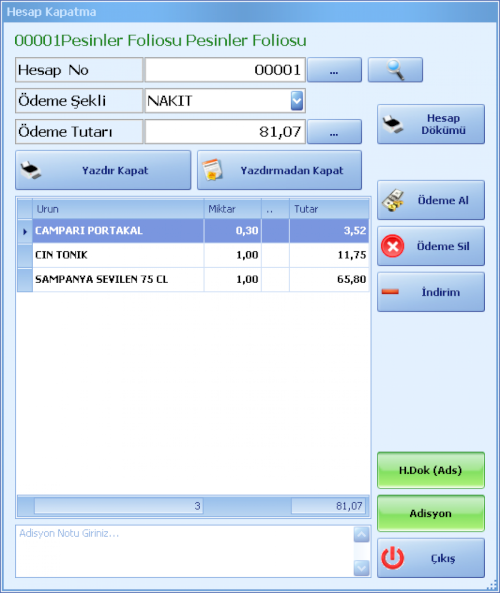Click İndirim discount button
500x593 pixels.
(x=431, y=292)
